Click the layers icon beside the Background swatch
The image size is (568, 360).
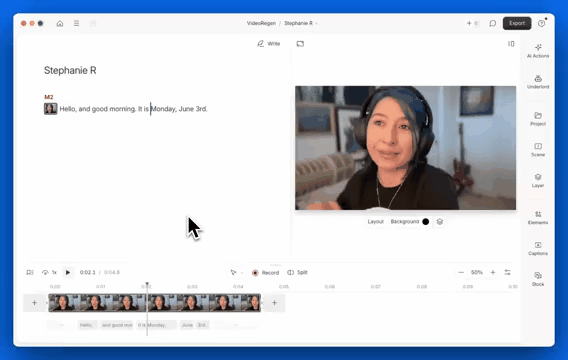coord(439,222)
